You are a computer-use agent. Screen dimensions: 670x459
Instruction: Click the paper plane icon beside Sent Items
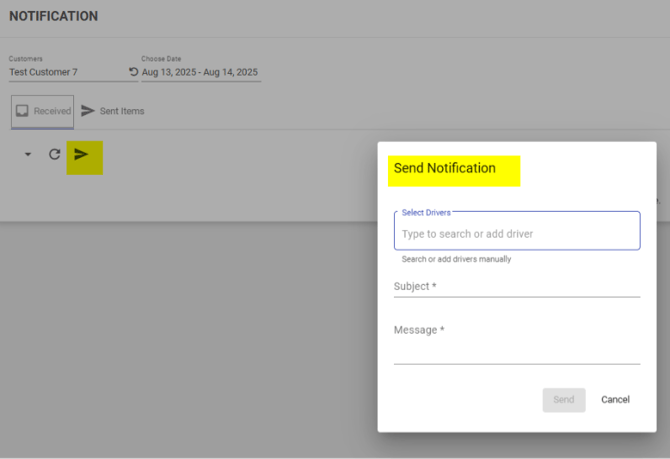tap(88, 111)
